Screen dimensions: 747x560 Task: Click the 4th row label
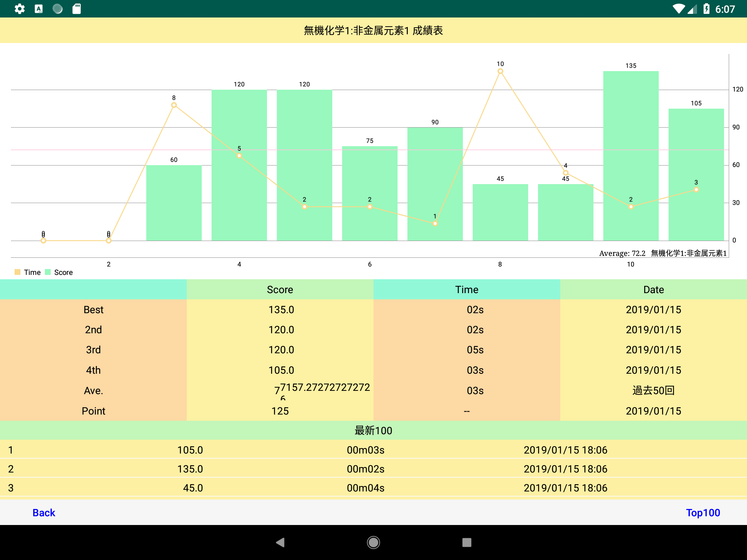coord(93,370)
